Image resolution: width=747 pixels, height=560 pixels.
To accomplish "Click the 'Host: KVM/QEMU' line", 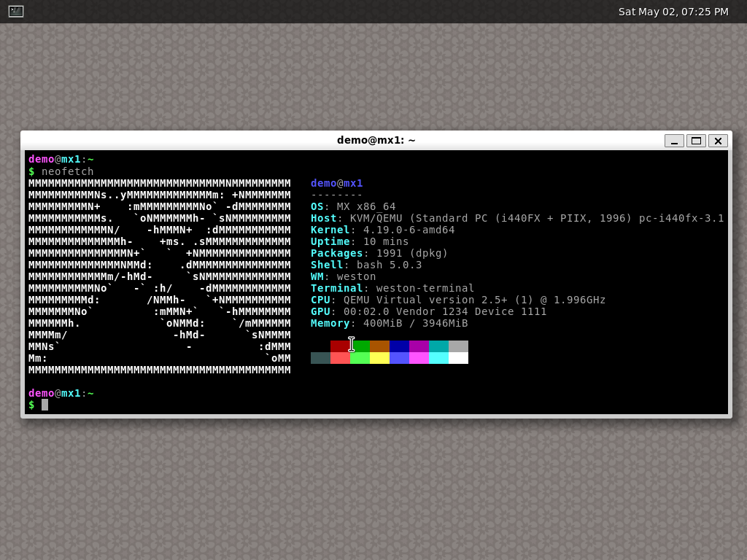I will tap(517, 218).
